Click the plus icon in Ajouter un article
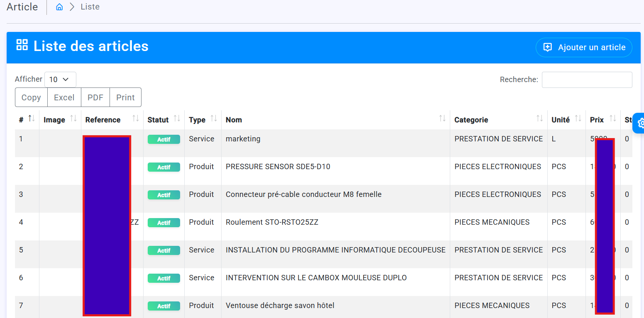Viewport: 644px width, 318px height. (548, 47)
